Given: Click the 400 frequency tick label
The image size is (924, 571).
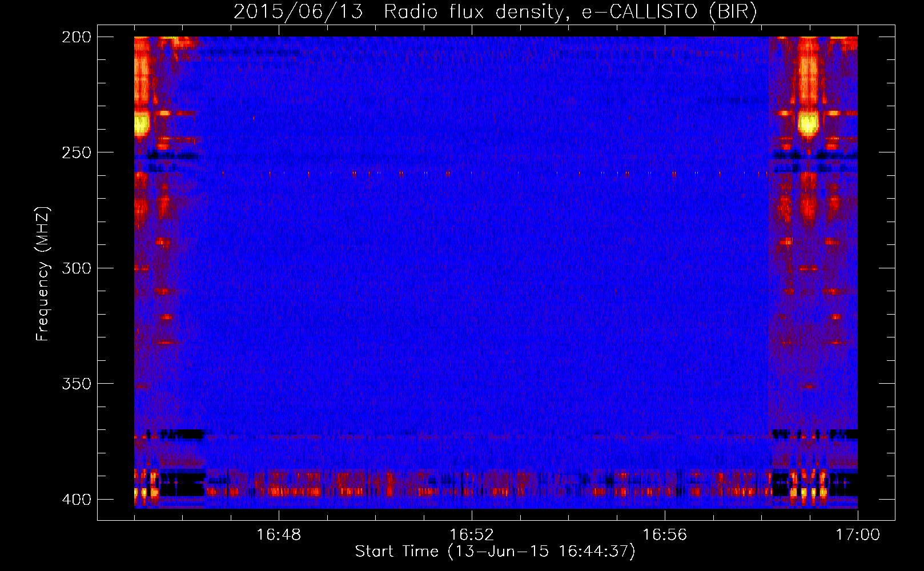Looking at the screenshot, I should [x=77, y=500].
